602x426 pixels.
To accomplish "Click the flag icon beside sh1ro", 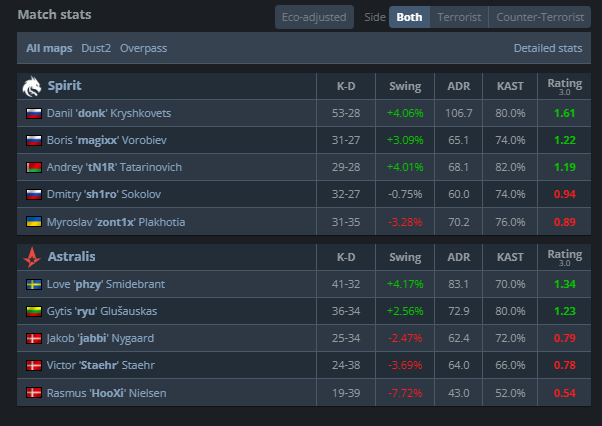I will [34, 194].
